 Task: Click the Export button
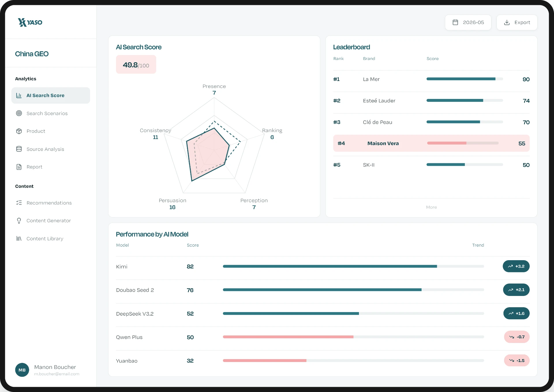point(517,22)
